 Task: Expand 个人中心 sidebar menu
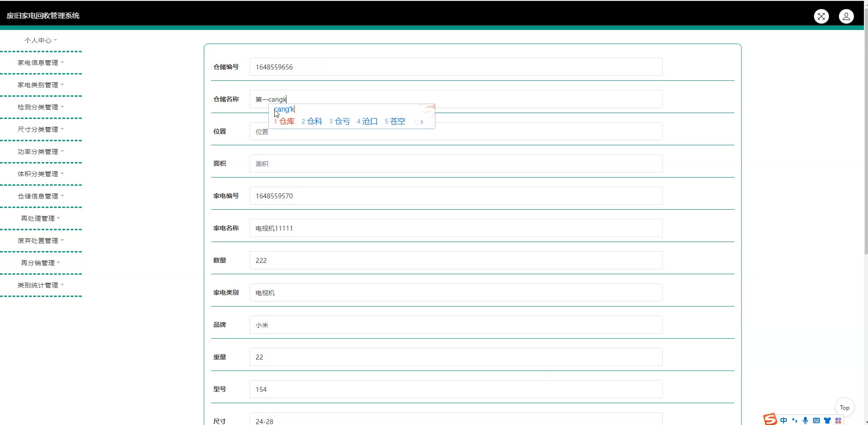tap(41, 40)
